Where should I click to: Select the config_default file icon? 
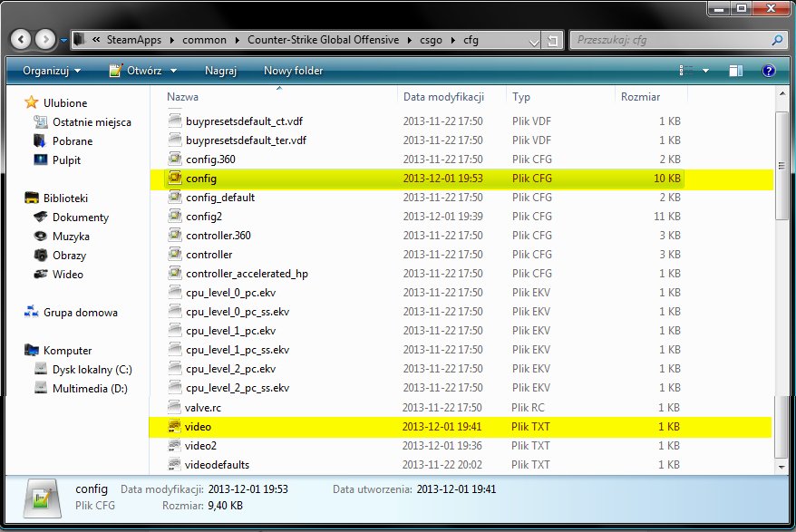pos(175,197)
